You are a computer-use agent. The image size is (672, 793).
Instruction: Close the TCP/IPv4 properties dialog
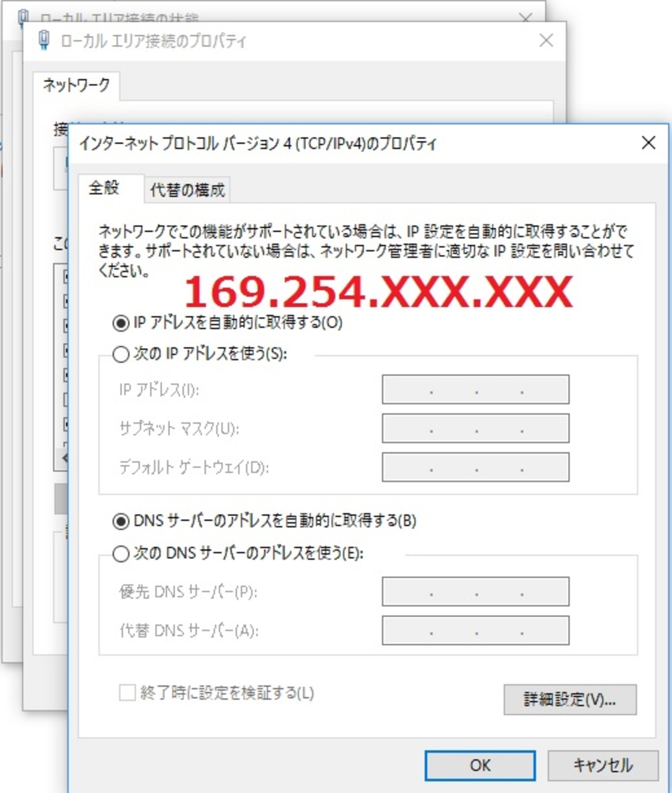pyautogui.click(x=648, y=143)
